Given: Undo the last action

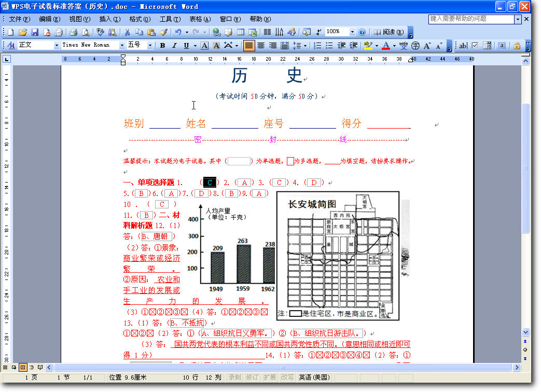Looking at the screenshot, I should click(178, 33).
